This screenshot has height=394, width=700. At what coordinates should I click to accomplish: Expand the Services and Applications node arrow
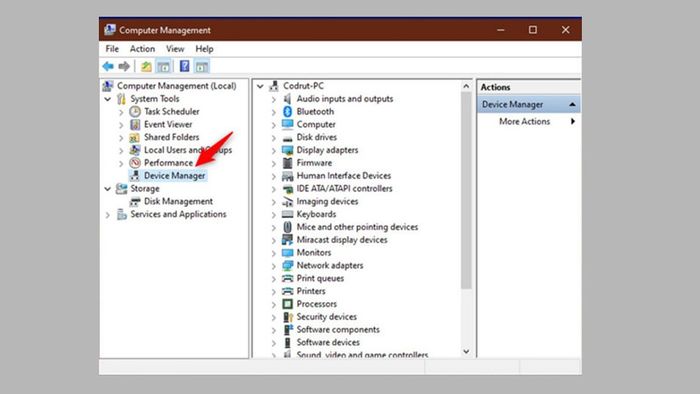[x=108, y=215]
